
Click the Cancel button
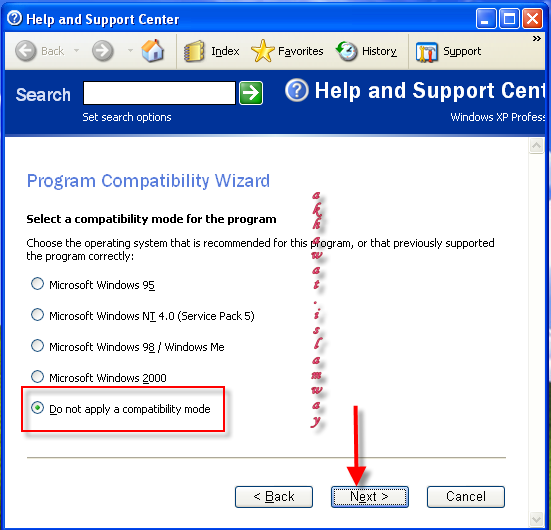click(x=466, y=497)
